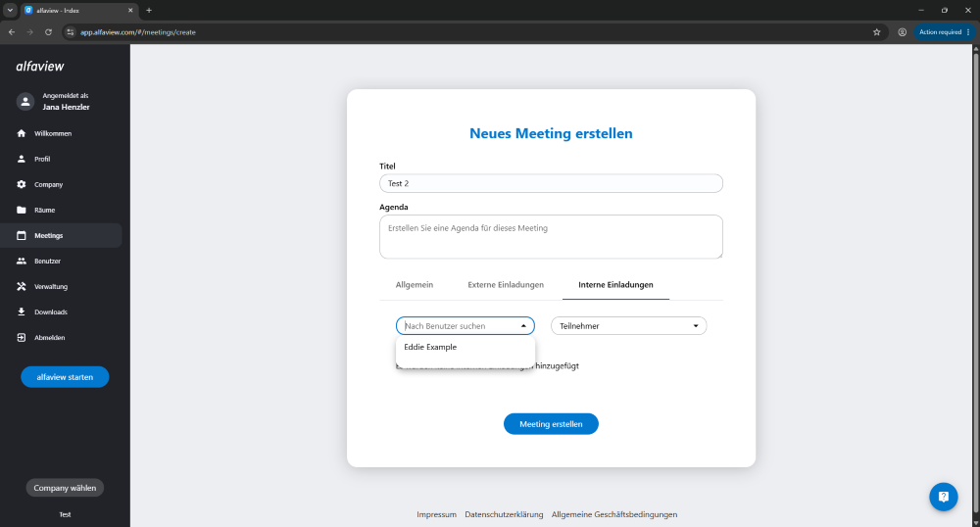Image resolution: width=980 pixels, height=527 pixels.
Task: Bookmark page with star icon
Action: (876, 32)
